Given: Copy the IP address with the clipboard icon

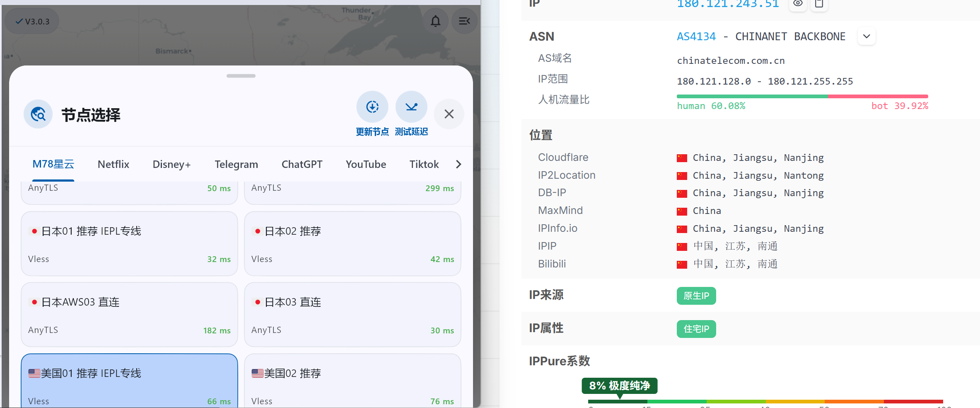Looking at the screenshot, I should point(819,4).
